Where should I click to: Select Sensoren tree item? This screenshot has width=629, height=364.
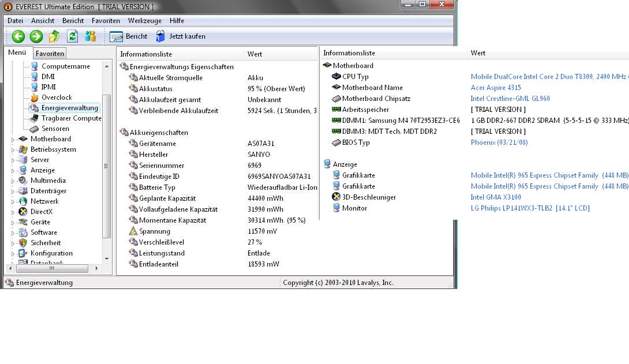[x=55, y=129]
